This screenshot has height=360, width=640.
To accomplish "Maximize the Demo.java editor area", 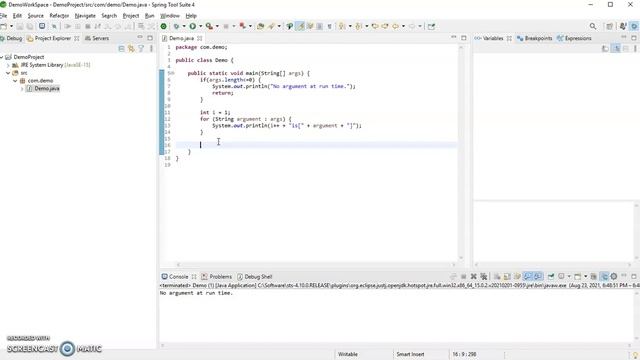I will [x=464, y=38].
